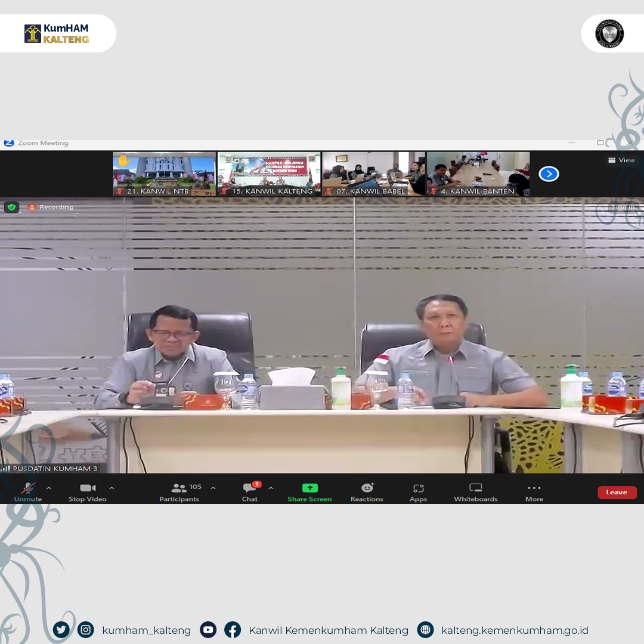Stop Video camera toggle
644x644 pixels.
(x=87, y=491)
